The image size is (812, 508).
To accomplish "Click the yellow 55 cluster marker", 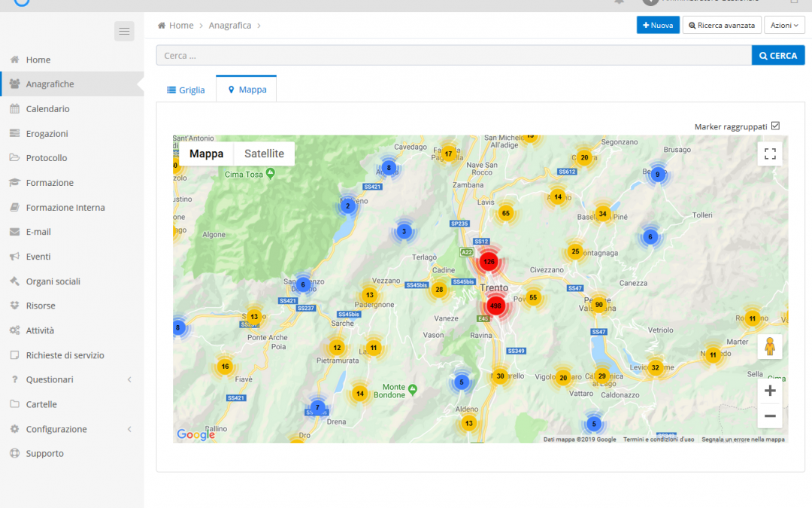I will pos(533,297).
